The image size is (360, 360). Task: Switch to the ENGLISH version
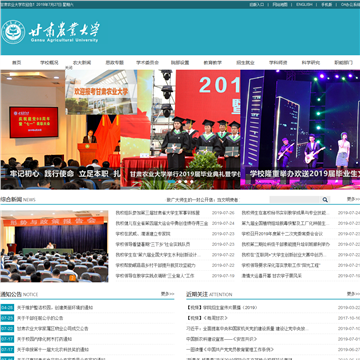[304, 5]
